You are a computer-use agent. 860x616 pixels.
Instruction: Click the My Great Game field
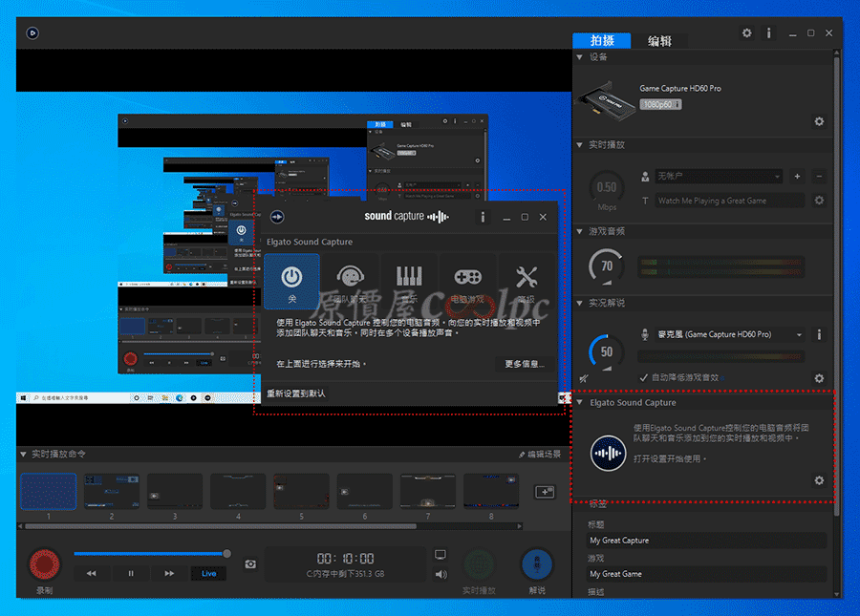[706, 574]
